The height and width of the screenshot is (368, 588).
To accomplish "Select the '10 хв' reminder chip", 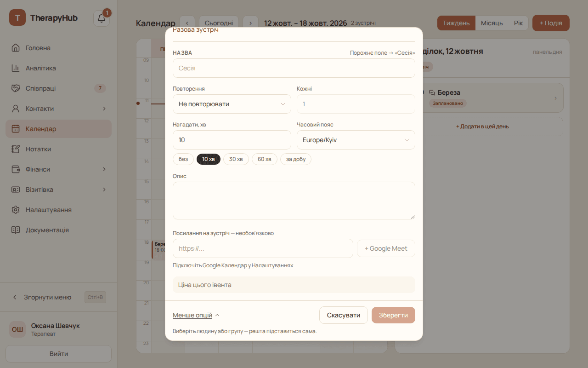I will [x=209, y=159].
